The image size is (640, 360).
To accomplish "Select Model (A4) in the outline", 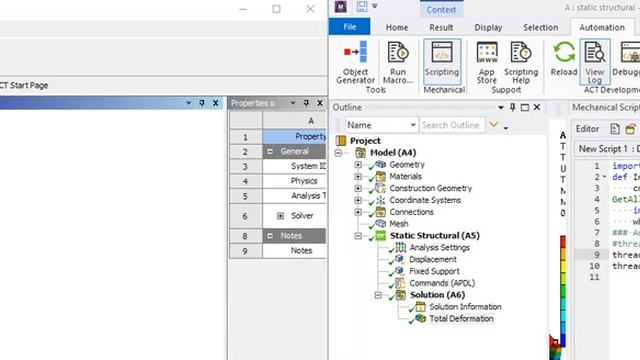I will [x=393, y=153].
